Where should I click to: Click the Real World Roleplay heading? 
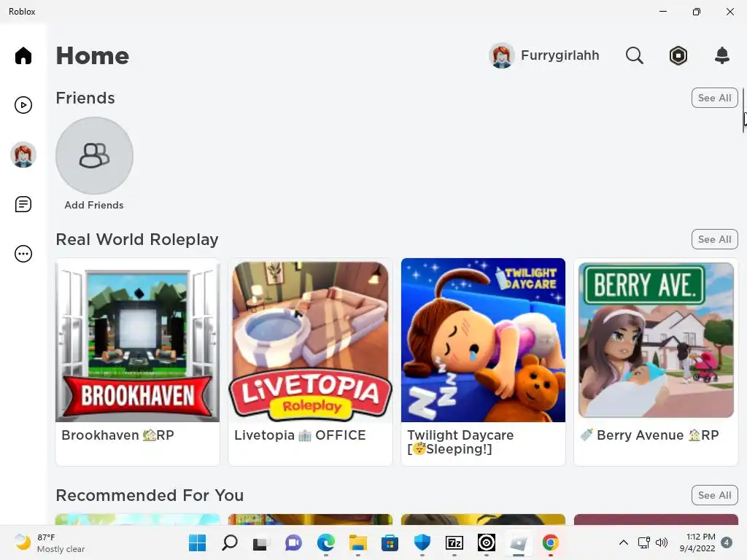coord(137,239)
